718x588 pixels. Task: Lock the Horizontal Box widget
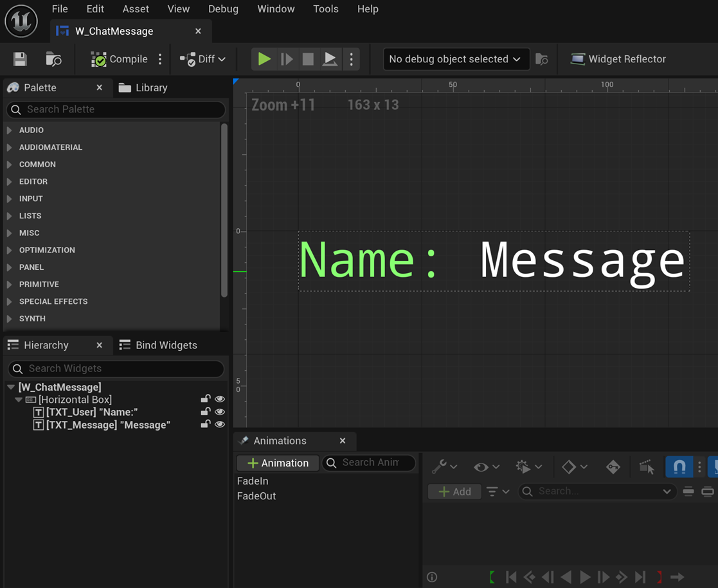[206, 399]
